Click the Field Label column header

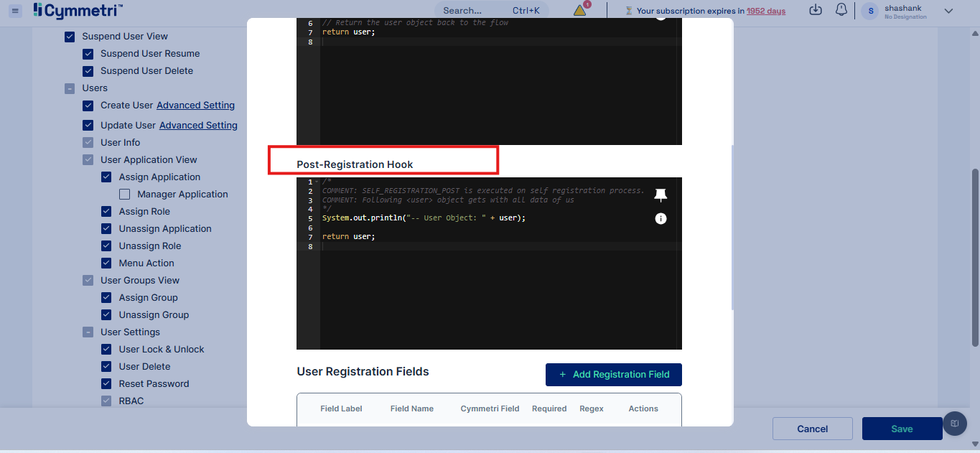[x=341, y=408]
